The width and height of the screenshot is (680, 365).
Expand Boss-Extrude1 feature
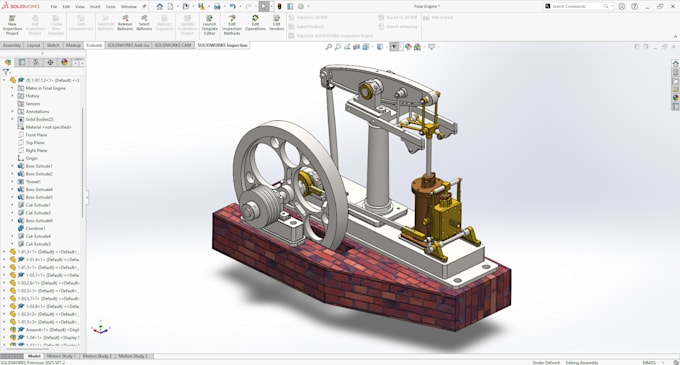(x=12, y=166)
